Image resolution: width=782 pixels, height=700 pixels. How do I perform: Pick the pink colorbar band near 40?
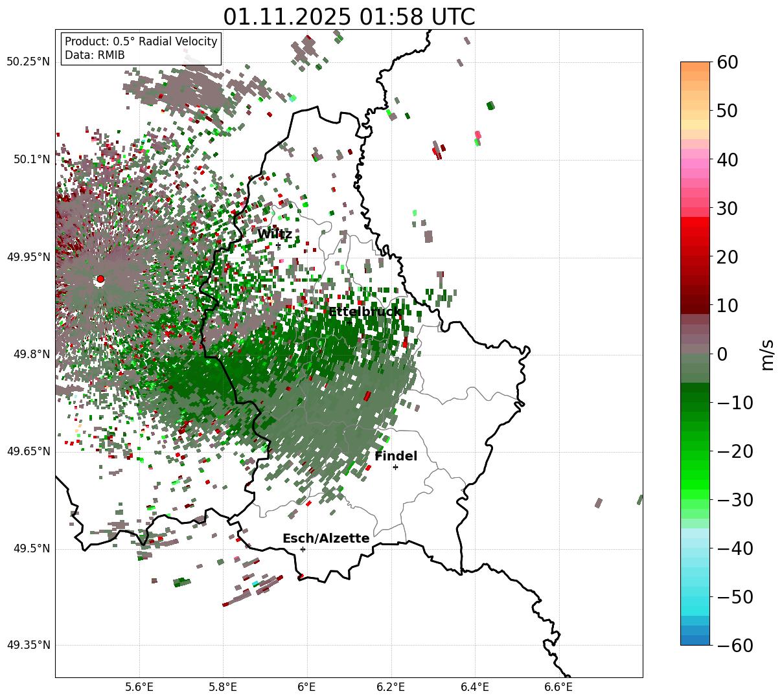(695, 159)
